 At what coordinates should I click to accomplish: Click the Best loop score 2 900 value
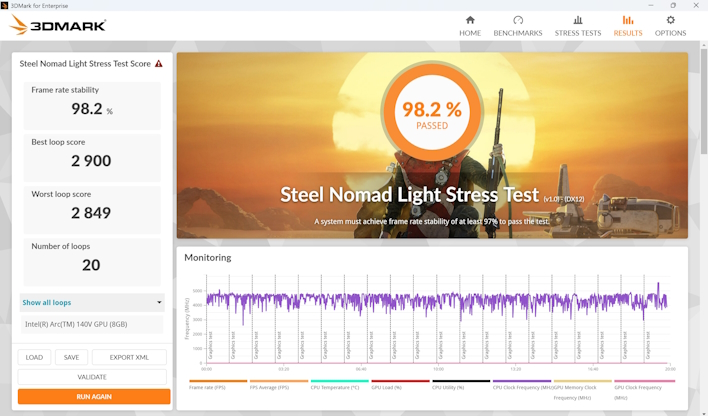(91, 161)
